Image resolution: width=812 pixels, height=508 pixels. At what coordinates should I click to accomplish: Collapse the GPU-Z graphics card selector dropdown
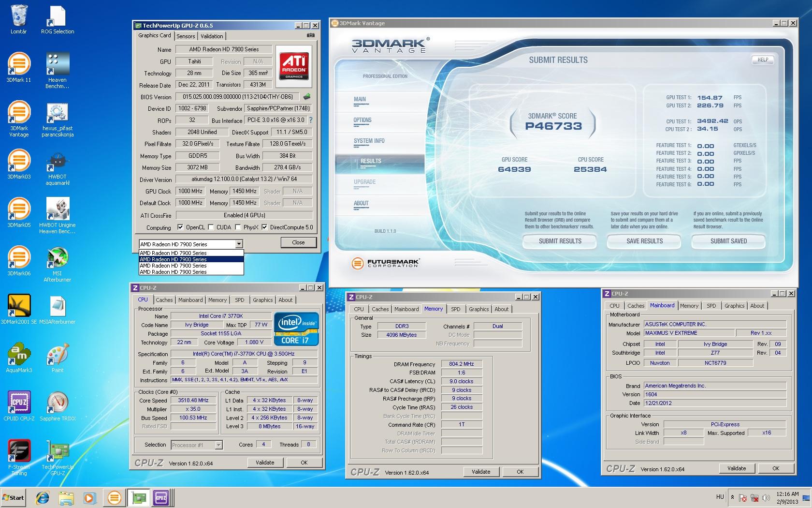click(239, 244)
